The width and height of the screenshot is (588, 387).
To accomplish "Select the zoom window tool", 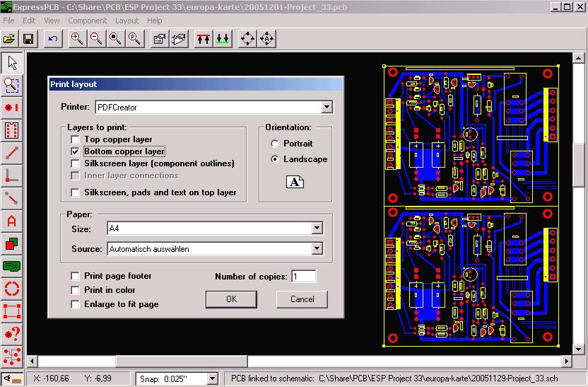I will pos(11,86).
